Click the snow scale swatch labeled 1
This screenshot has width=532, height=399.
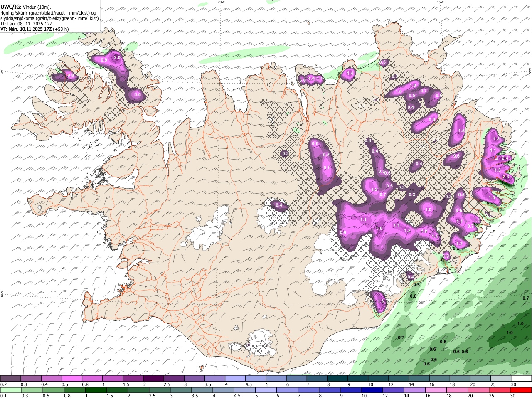pyautogui.click(x=113, y=379)
